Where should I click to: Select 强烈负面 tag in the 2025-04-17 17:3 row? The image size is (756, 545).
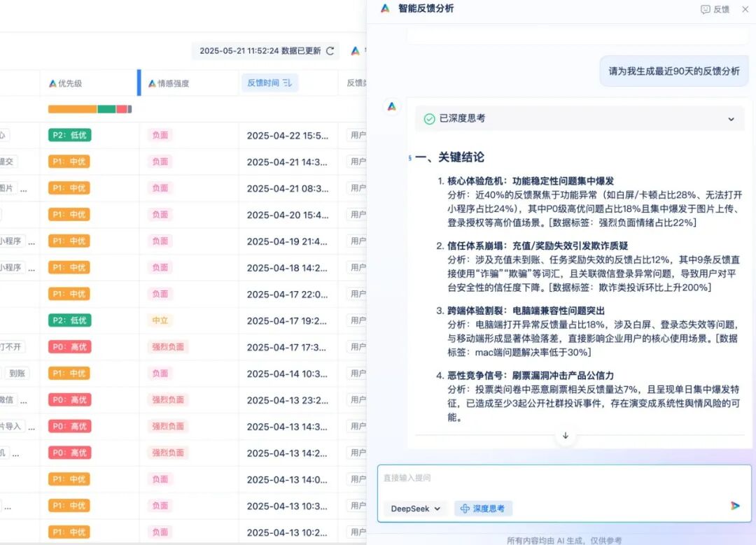(168, 347)
